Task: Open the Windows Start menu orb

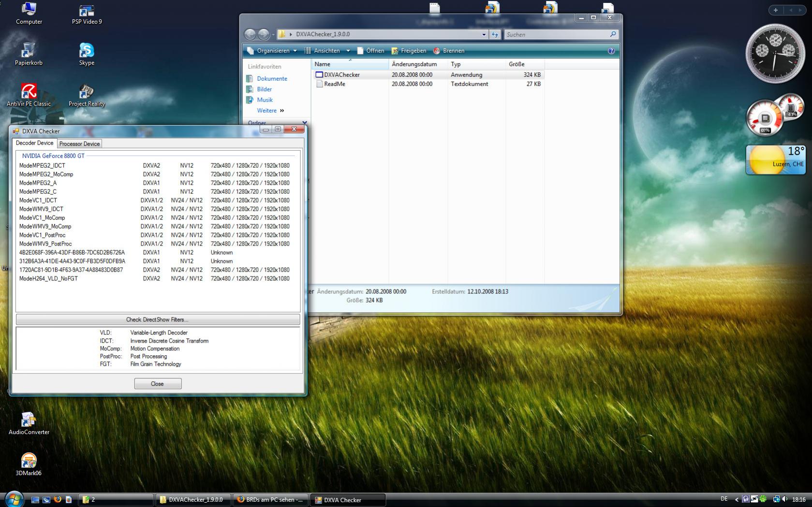Action: pos(14,499)
